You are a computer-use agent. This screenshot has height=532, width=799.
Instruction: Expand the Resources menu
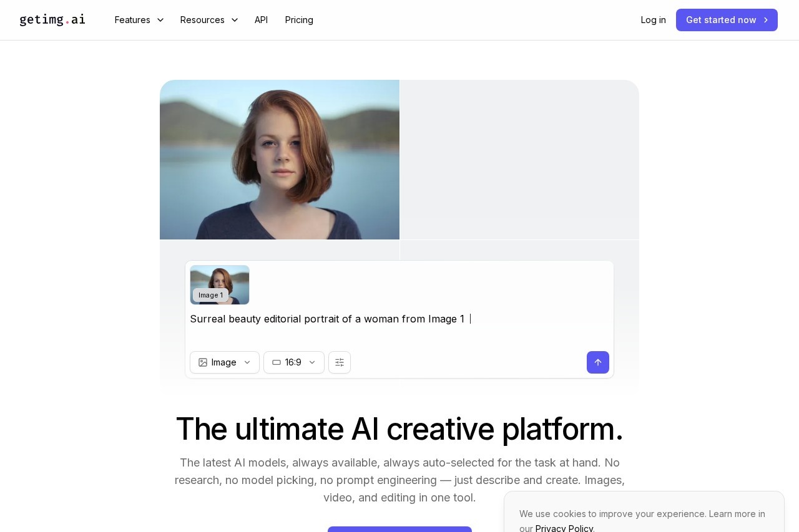209,20
